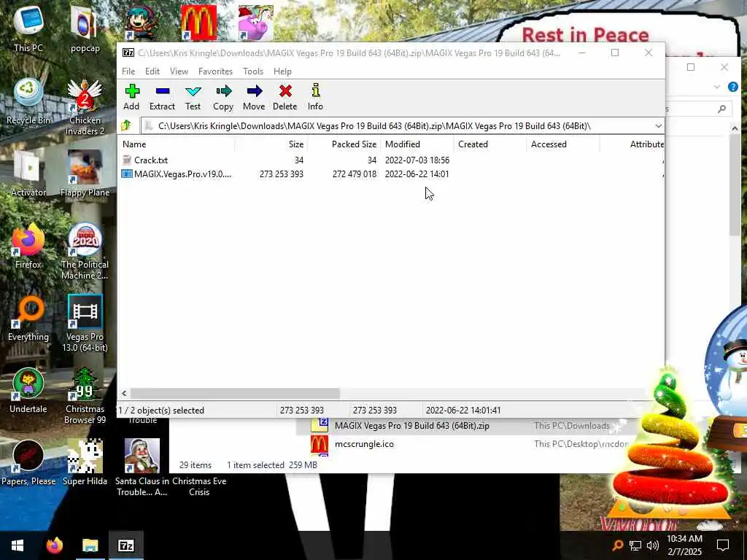
Task: Click the blue help icon in Explorer
Action: click(x=732, y=87)
